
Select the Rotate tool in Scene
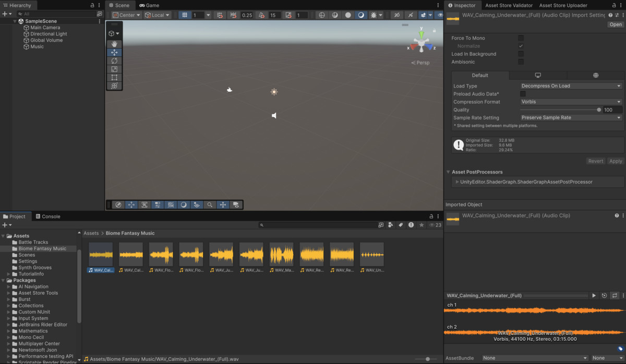(114, 61)
